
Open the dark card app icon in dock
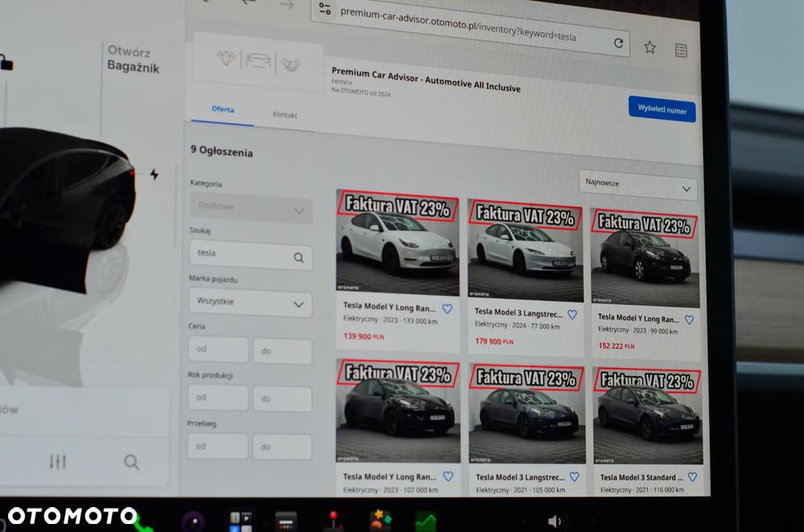[x=285, y=522]
